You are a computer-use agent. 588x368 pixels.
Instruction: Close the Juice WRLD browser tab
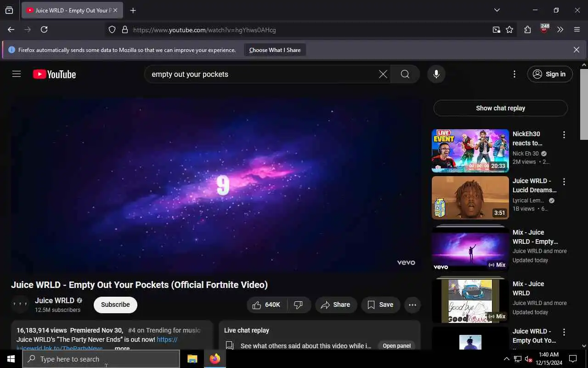(x=115, y=10)
